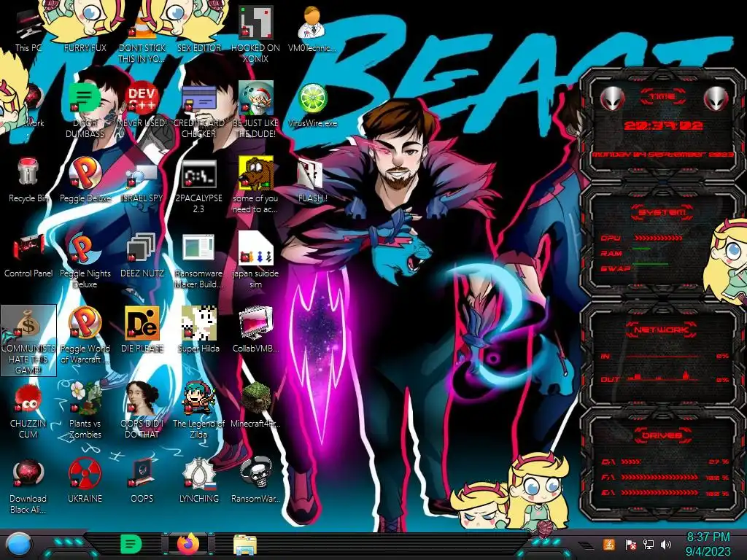
Task: Click the DRIVES header on the widget
Action: click(662, 435)
